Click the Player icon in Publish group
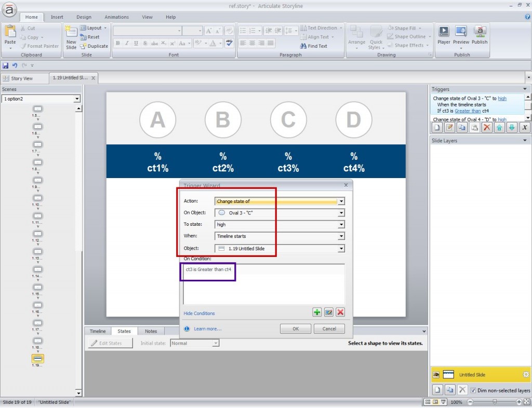Screen dimensions: 532x408 coord(444,35)
